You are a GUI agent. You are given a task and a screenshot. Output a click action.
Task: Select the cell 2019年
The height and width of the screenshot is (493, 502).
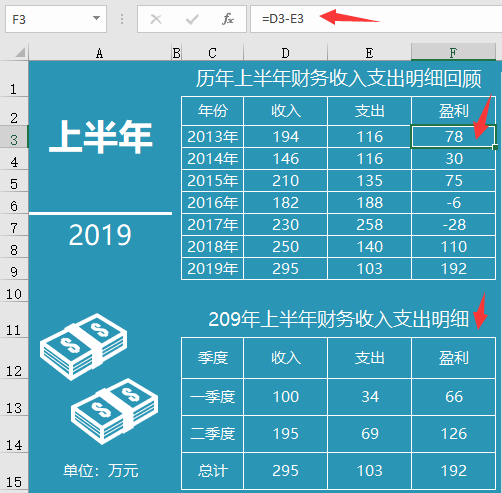(x=213, y=269)
